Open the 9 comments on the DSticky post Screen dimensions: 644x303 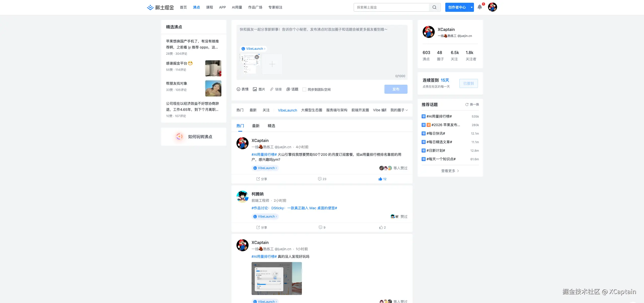[322, 227]
